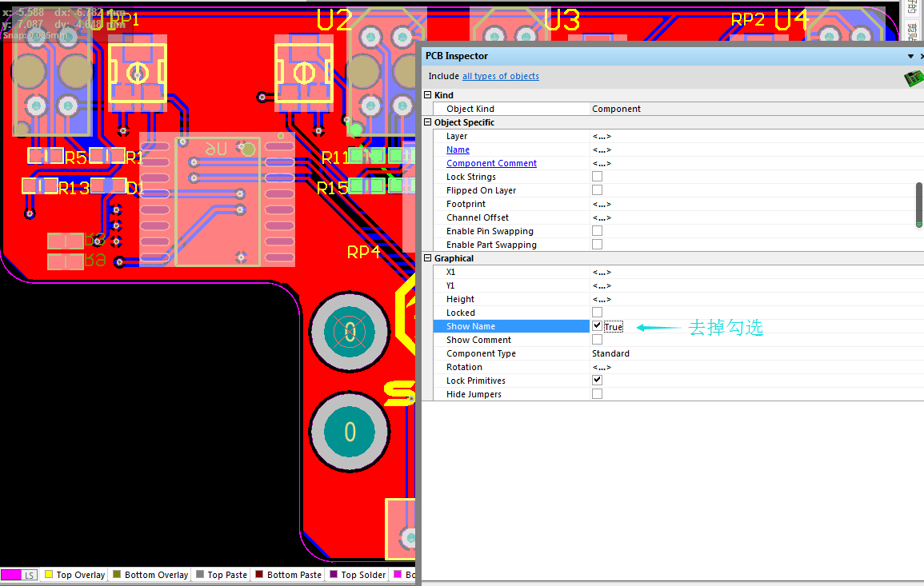Enable the Show Comment checkbox
This screenshot has height=586, width=924.
(597, 340)
